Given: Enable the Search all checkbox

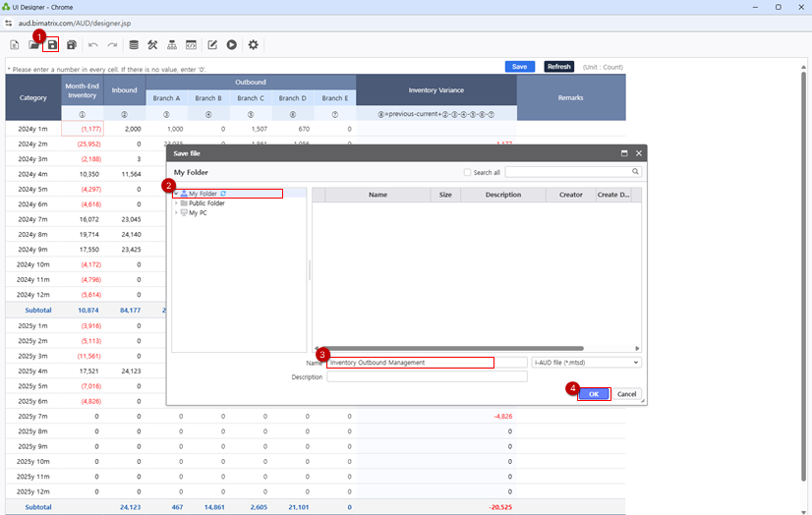Looking at the screenshot, I should (467, 172).
